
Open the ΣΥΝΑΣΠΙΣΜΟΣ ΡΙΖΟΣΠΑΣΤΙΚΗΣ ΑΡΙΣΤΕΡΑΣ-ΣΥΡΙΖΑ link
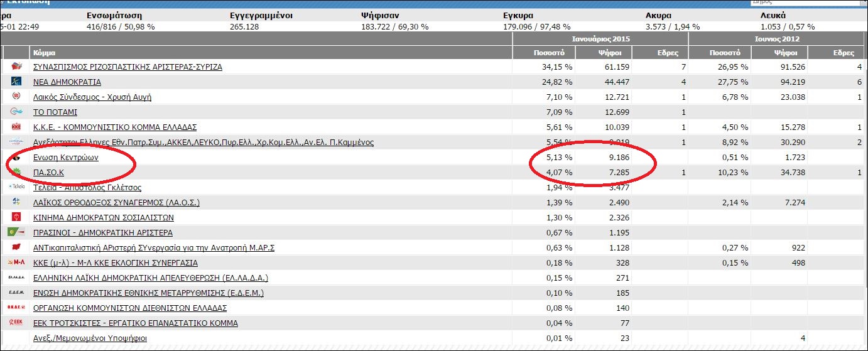point(127,67)
